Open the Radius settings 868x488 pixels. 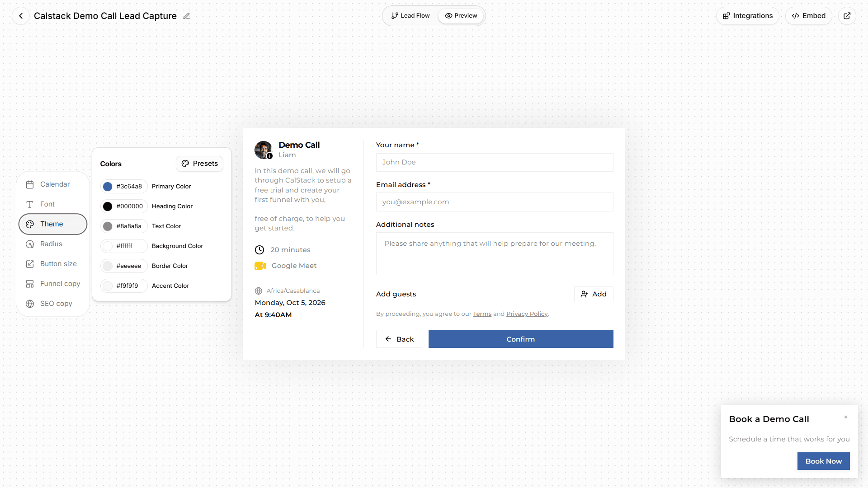click(53, 244)
